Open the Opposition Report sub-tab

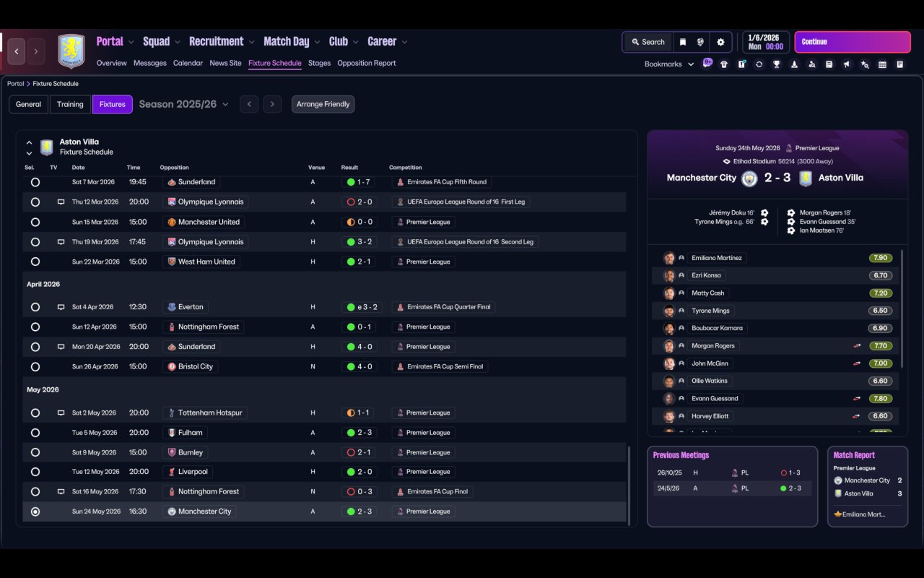367,64
